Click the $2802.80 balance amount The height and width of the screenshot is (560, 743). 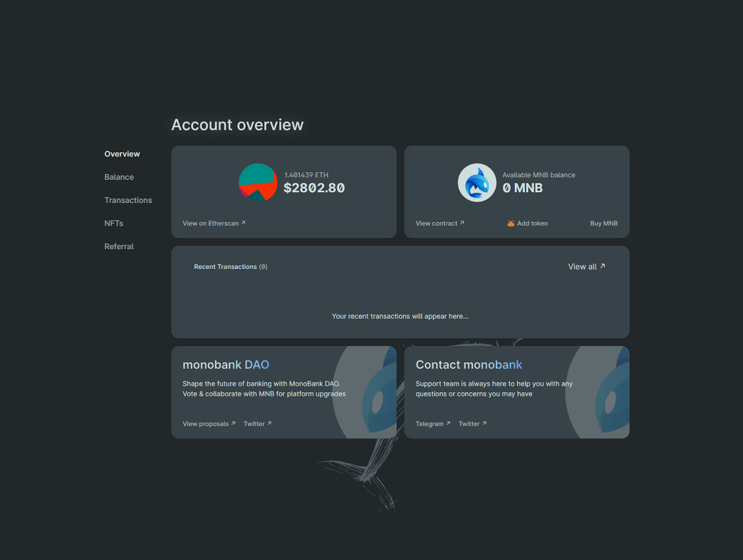(314, 187)
